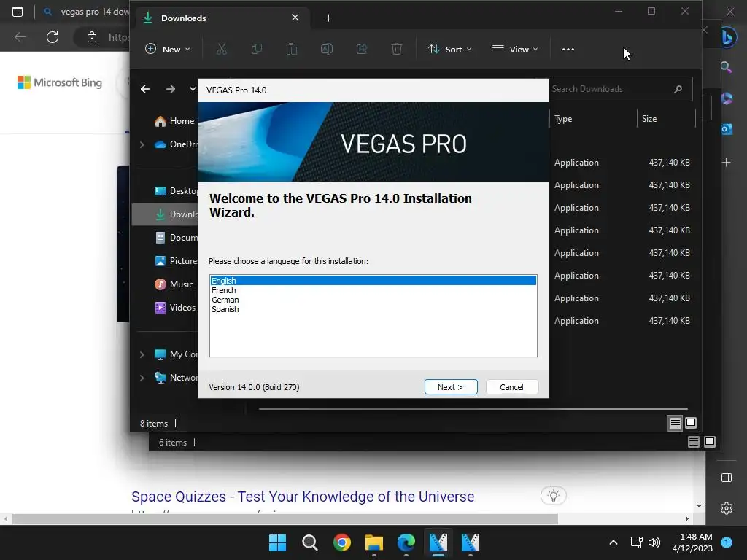
Task: Open Chrome from taskbar
Action: tap(341, 542)
